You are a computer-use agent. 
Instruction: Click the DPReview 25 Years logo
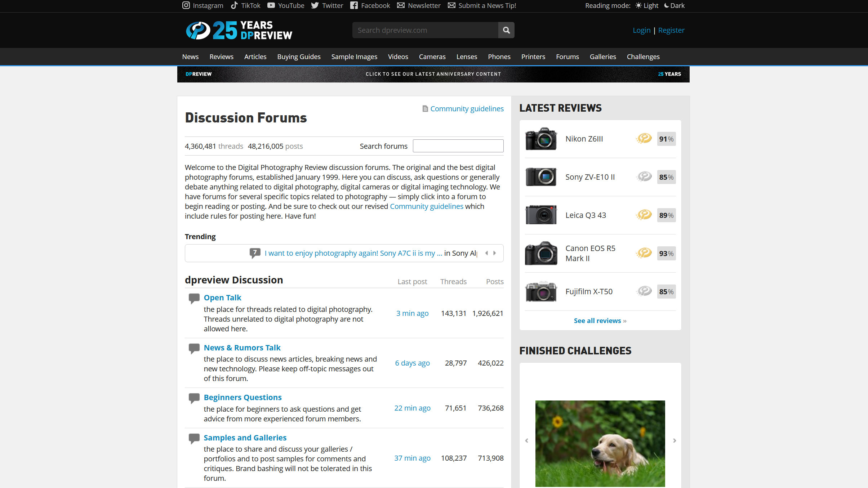[239, 30]
